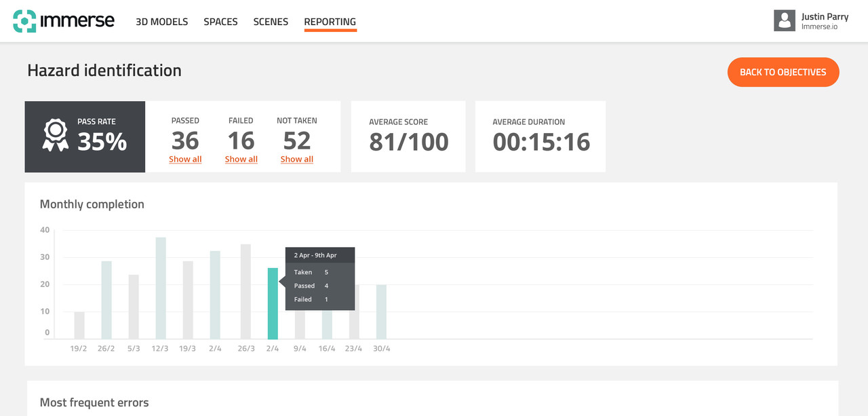Click Justin Parry's profile avatar
The height and width of the screenshot is (416, 868).
pyautogui.click(x=784, y=20)
